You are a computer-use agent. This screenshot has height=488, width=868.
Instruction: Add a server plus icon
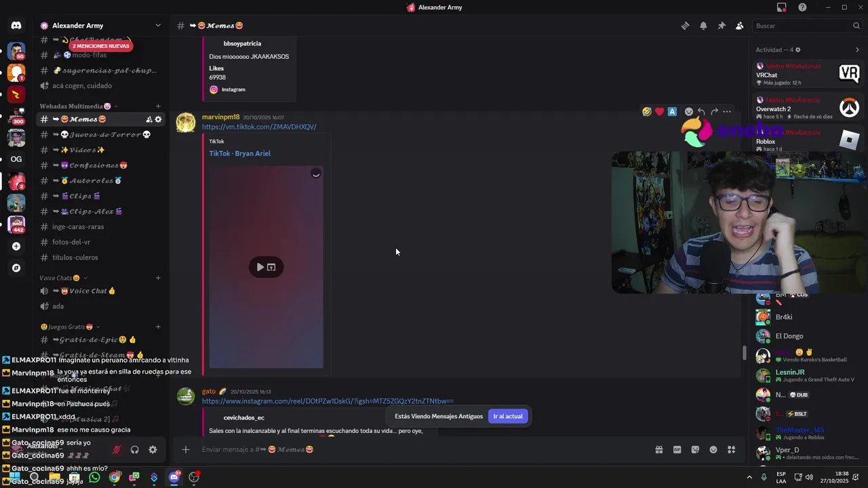16,247
